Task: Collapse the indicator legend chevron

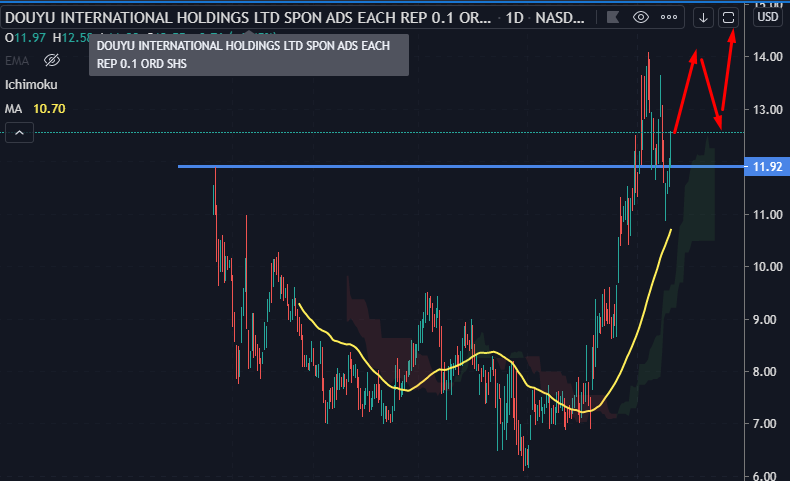Action: [19, 133]
